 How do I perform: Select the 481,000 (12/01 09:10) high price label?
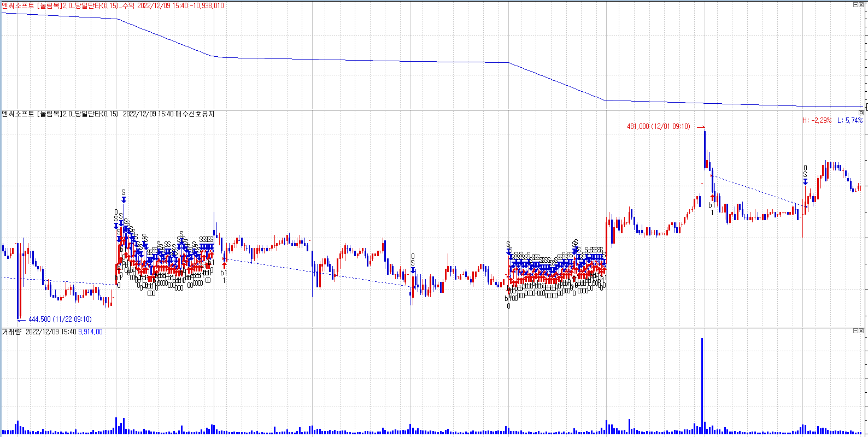658,126
